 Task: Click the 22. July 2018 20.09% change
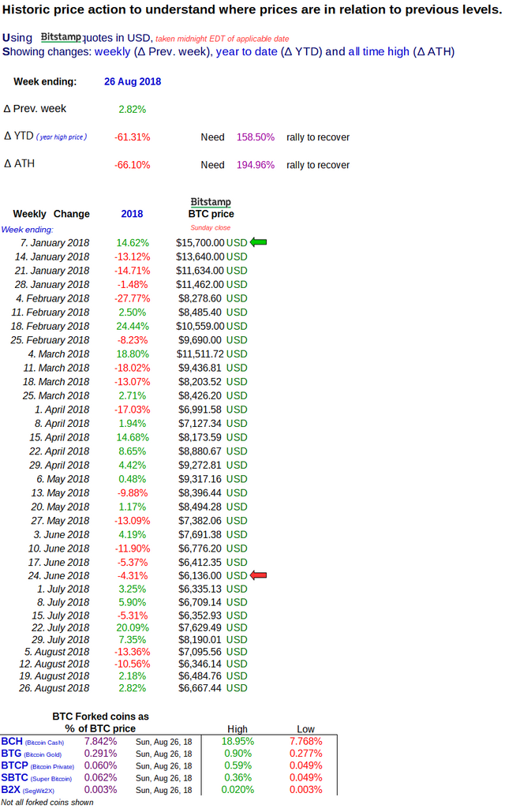pyautogui.click(x=132, y=627)
